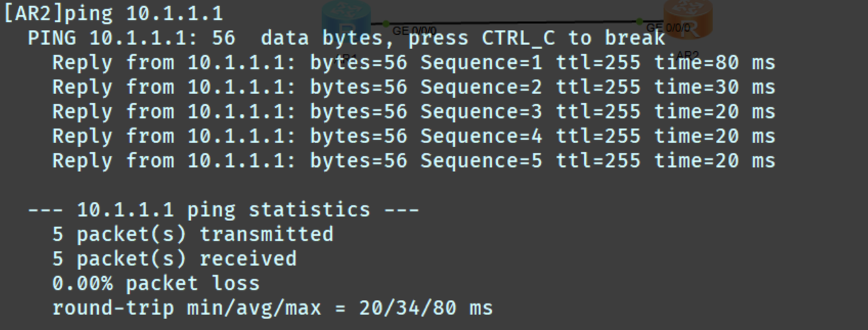The height and width of the screenshot is (330, 868).
Task: Click the green port dot near AR2
Action: (639, 22)
